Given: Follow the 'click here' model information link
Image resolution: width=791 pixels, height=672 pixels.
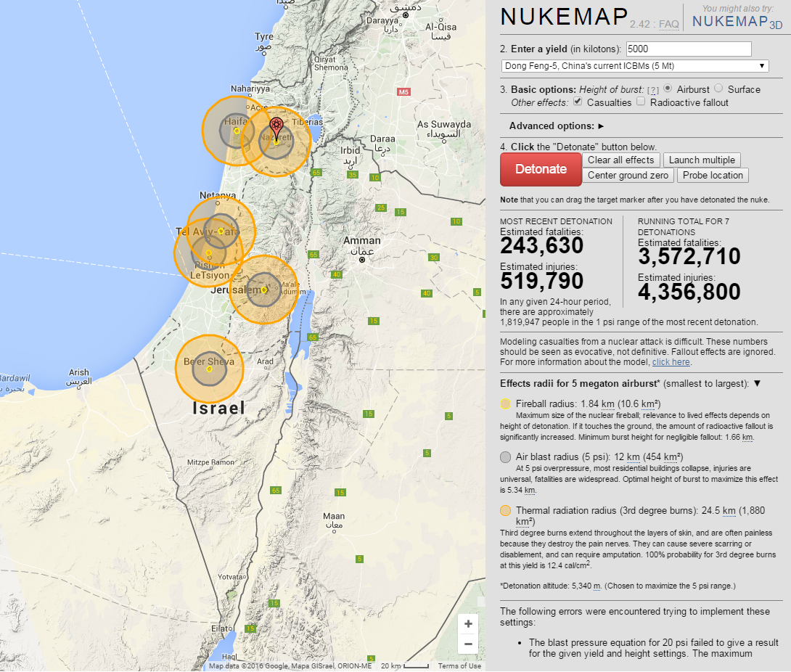Looking at the screenshot, I should click(x=671, y=362).
